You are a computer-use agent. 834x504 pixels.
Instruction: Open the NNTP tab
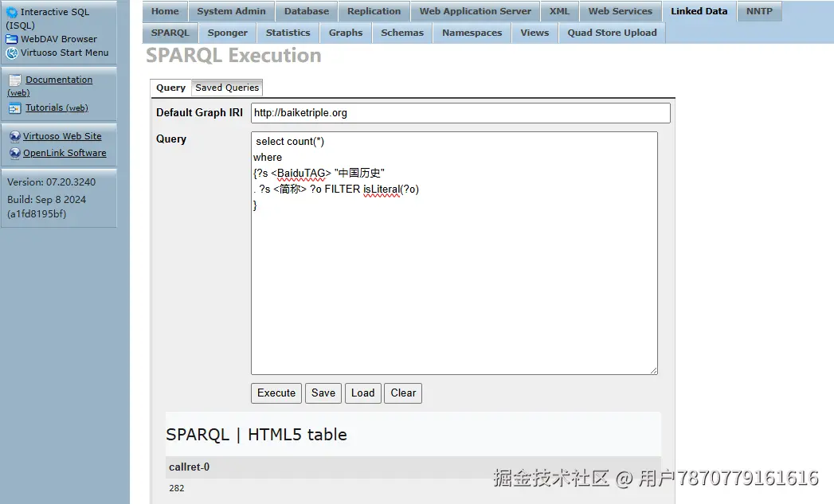tap(759, 11)
